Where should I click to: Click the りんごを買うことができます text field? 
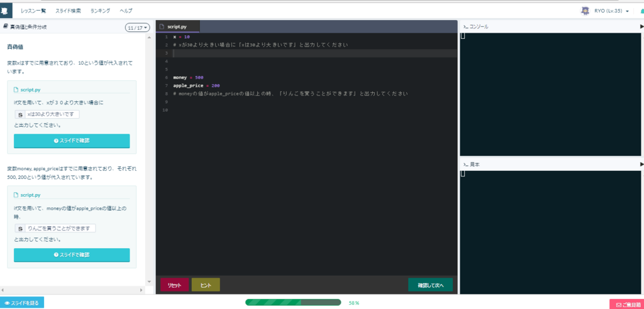coord(60,229)
